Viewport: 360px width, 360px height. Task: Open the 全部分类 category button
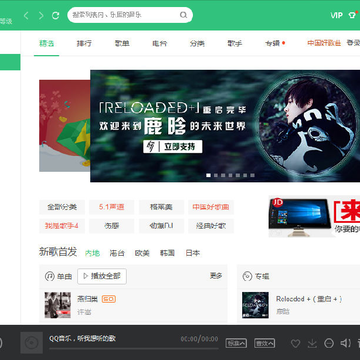pyautogui.click(x=62, y=207)
